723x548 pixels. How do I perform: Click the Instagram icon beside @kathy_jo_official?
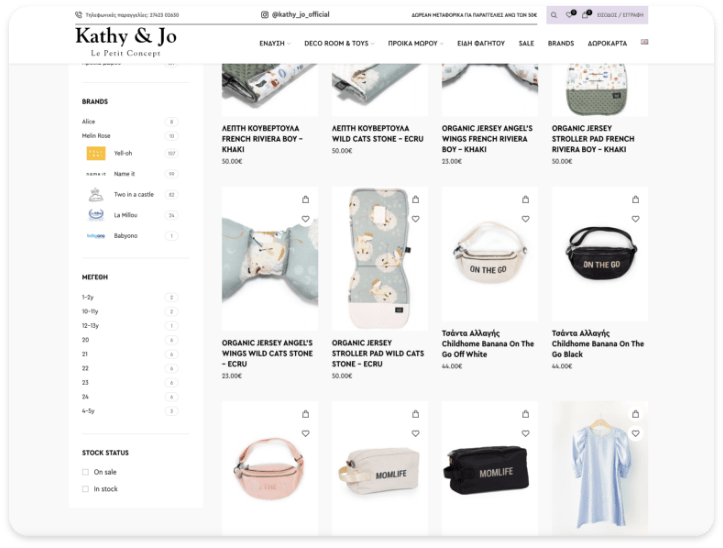click(265, 15)
